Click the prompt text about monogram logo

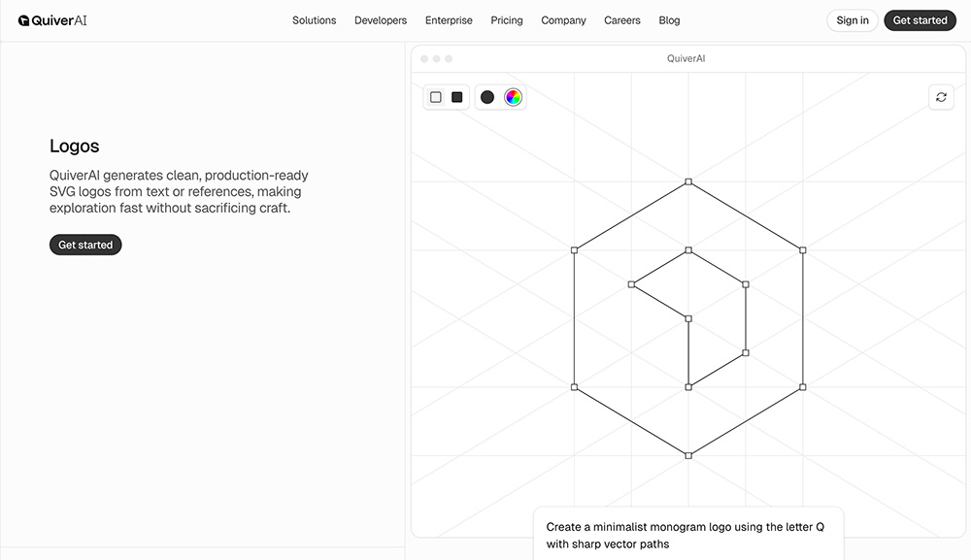coord(685,535)
